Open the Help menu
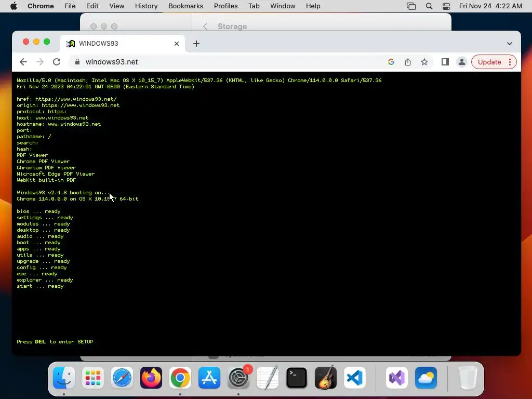The width and height of the screenshot is (532, 399). [313, 6]
